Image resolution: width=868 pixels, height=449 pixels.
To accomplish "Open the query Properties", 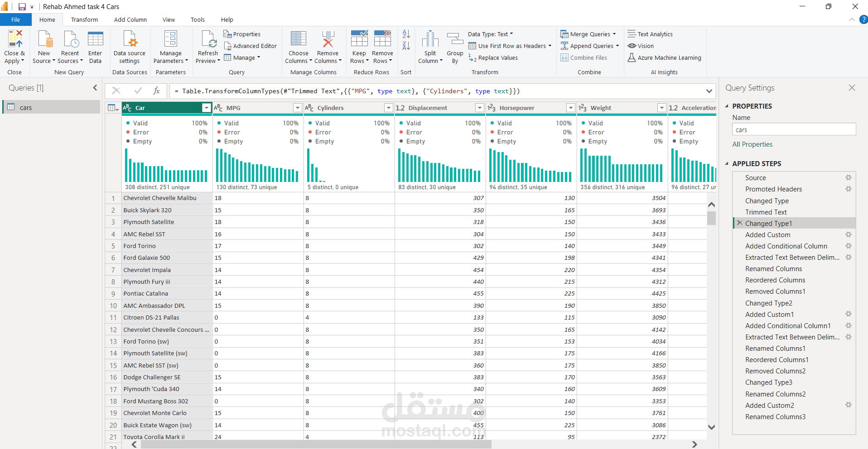I will click(242, 34).
